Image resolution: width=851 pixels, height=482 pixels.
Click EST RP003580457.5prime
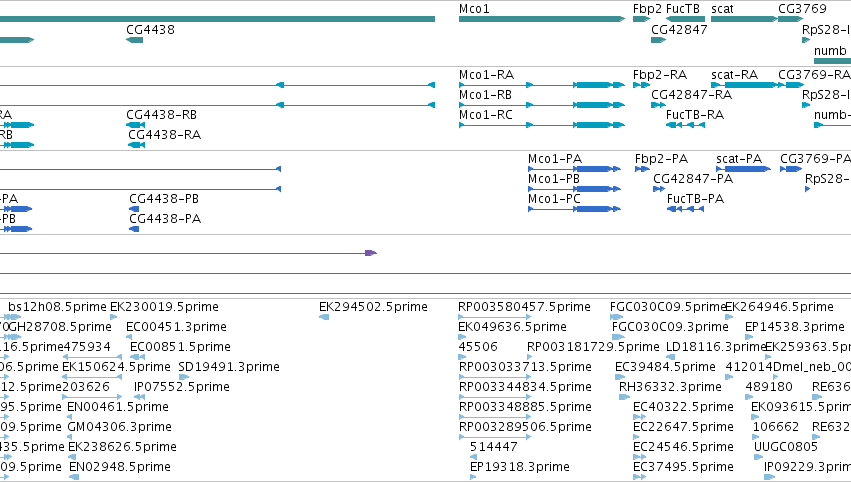pyautogui.click(x=494, y=317)
